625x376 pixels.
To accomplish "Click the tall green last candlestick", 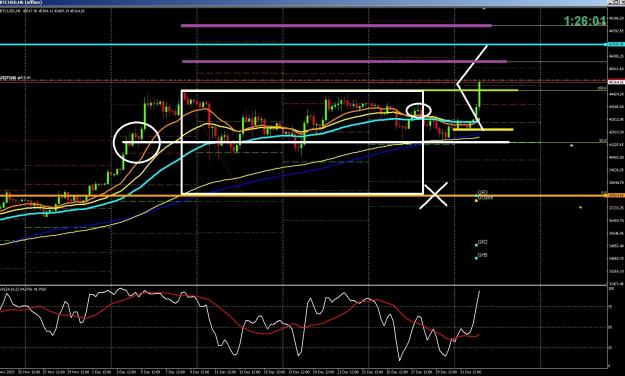I will point(480,95).
